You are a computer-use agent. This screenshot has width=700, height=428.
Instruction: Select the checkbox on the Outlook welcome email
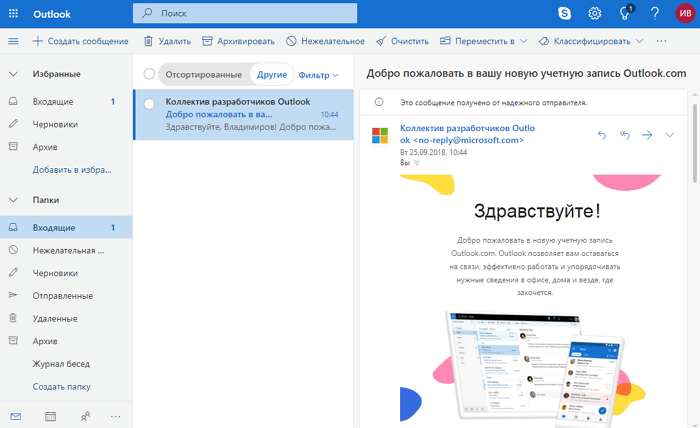[150, 103]
